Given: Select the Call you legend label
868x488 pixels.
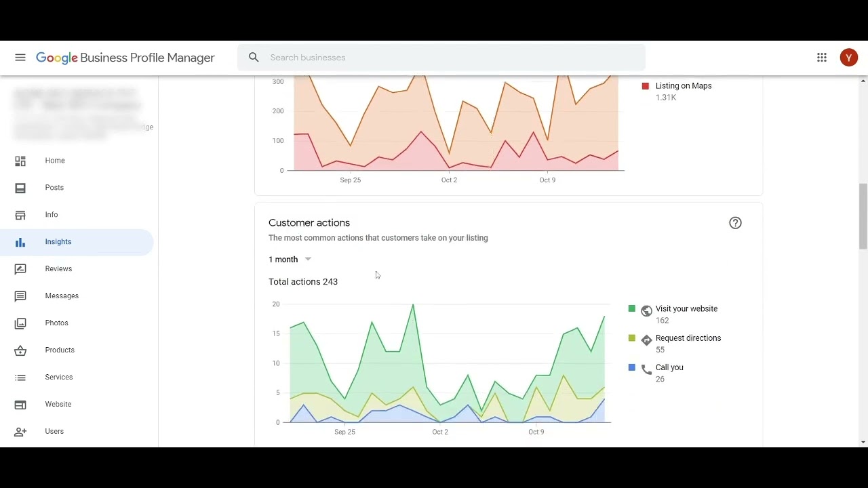Looking at the screenshot, I should pos(669,367).
